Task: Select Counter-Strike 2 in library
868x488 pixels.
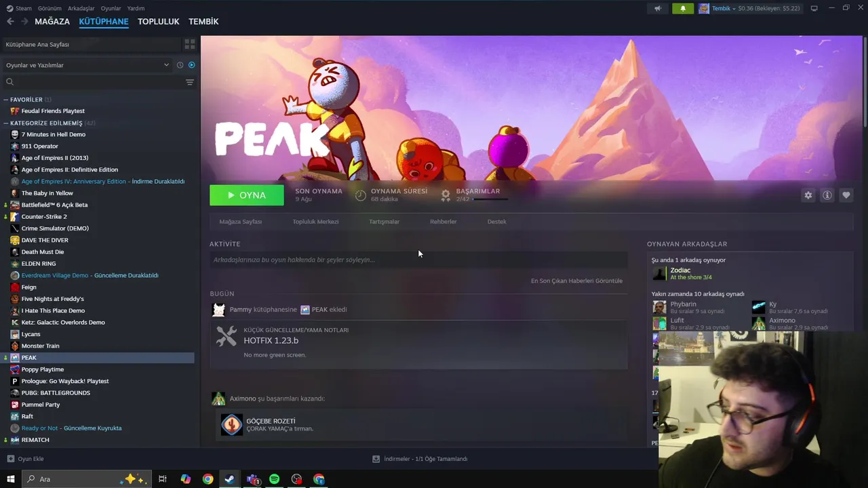Action: (x=44, y=217)
